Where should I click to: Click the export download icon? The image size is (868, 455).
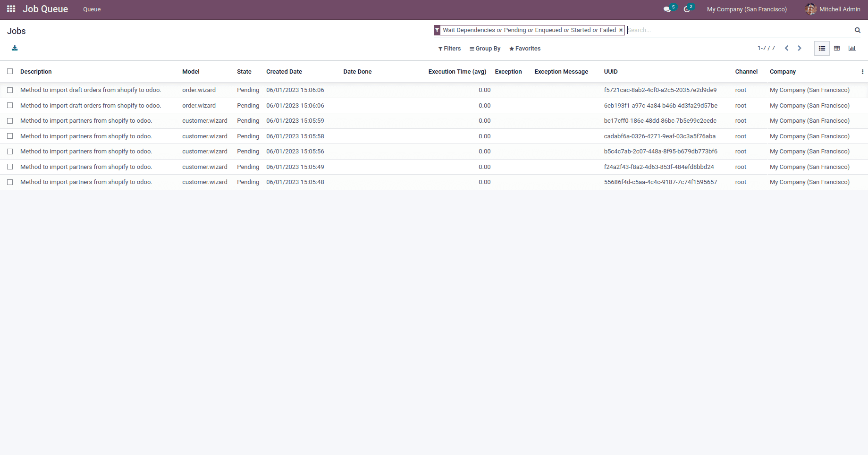coord(15,48)
